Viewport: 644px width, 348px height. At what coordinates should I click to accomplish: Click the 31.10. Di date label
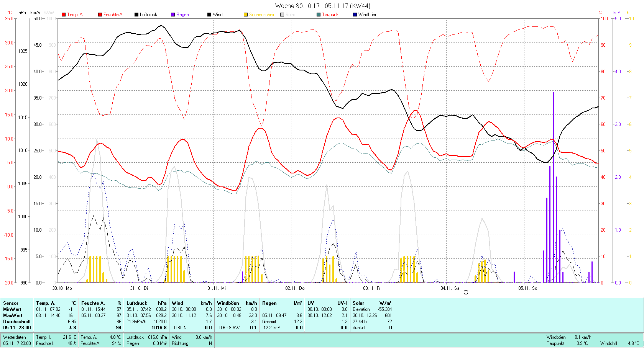[139, 288]
